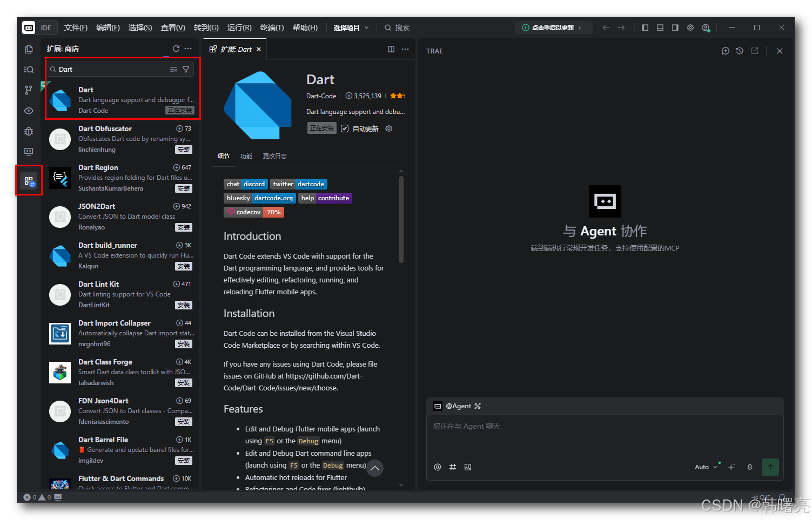Open the errors and warnings status item
This screenshot has height=520, width=812.
[x=37, y=497]
